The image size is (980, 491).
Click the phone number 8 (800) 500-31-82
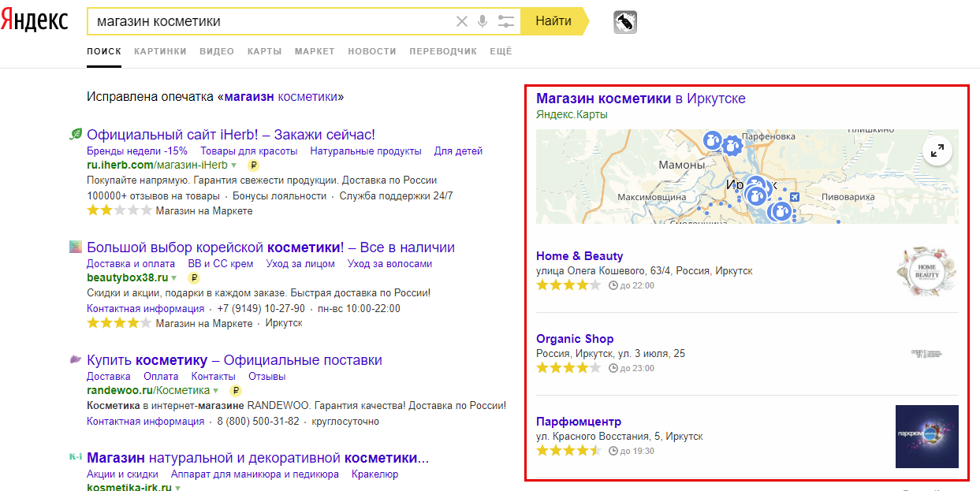[259, 421]
